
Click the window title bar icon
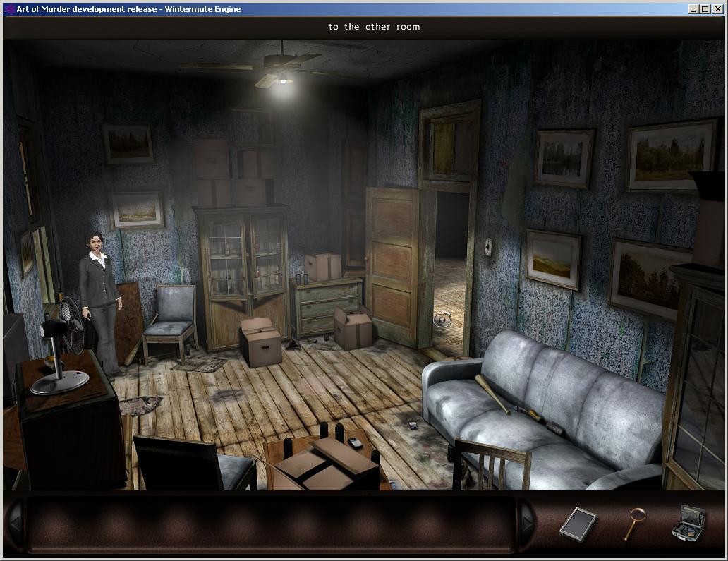(x=9, y=9)
